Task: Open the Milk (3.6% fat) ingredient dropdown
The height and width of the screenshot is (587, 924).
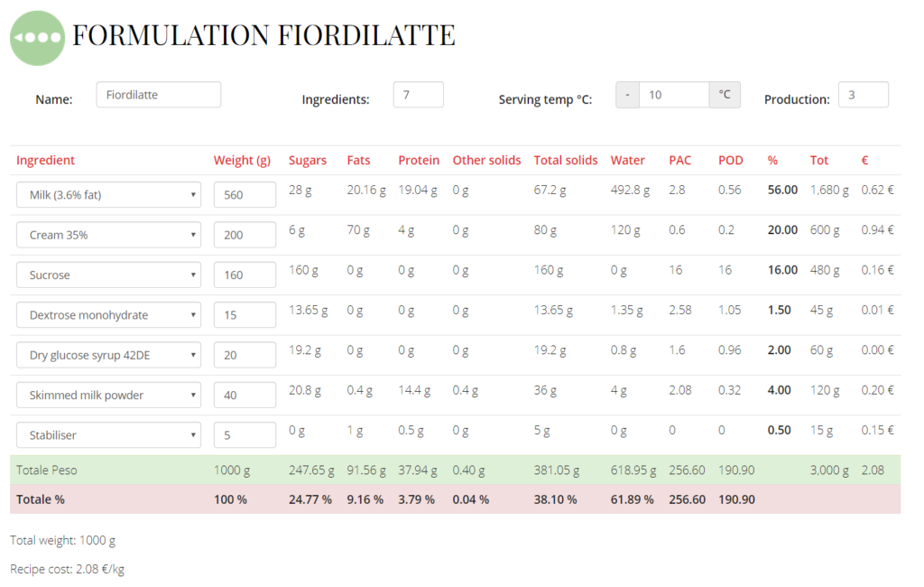Action: click(108, 195)
